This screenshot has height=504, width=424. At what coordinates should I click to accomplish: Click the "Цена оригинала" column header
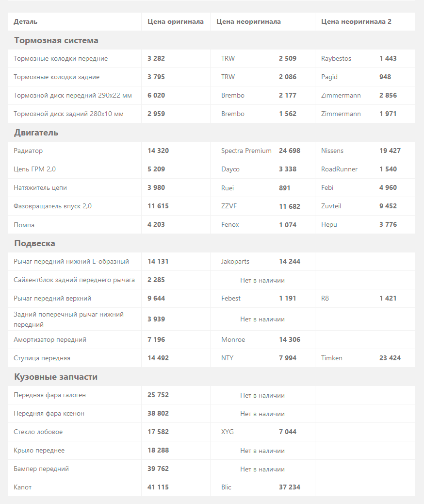176,21
